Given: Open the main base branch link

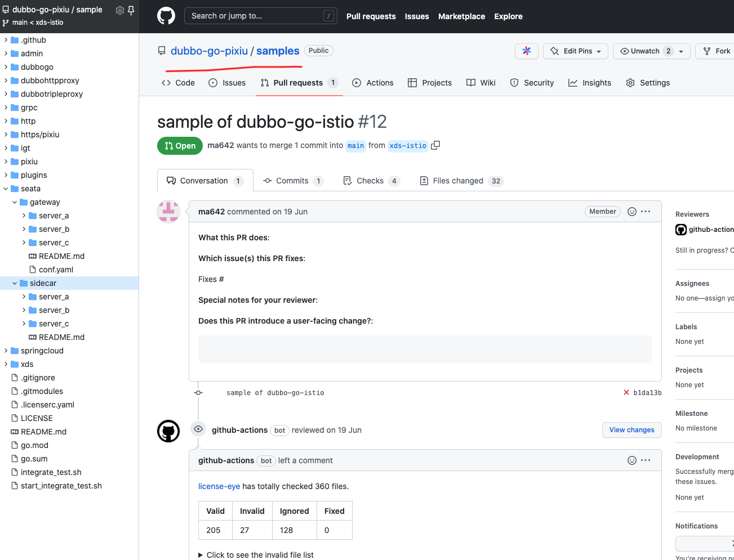Looking at the screenshot, I should (x=355, y=145).
